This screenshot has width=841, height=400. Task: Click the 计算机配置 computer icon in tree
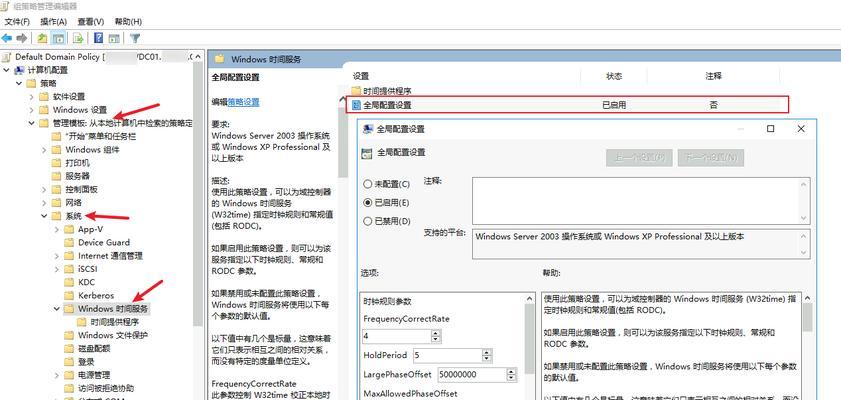[x=19, y=70]
